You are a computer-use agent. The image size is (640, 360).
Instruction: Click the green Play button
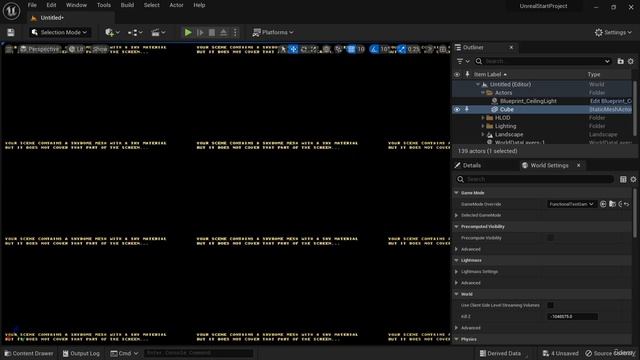[188, 32]
